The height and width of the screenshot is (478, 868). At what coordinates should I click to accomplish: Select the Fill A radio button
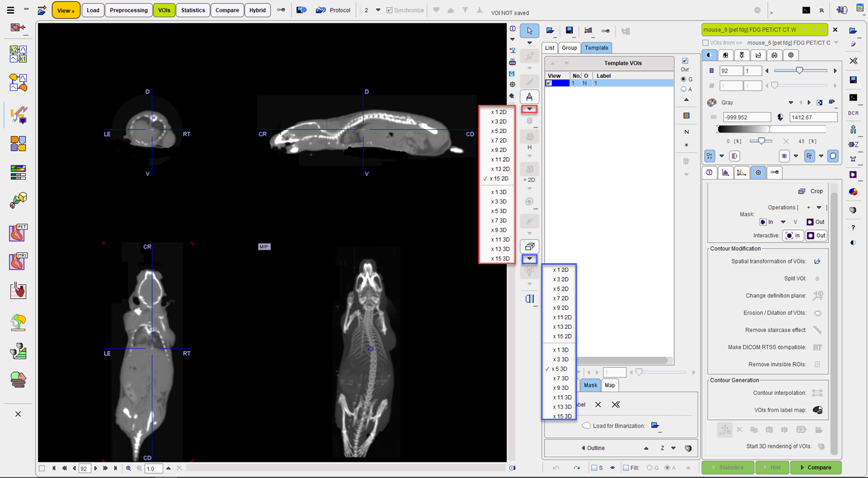click(666, 468)
